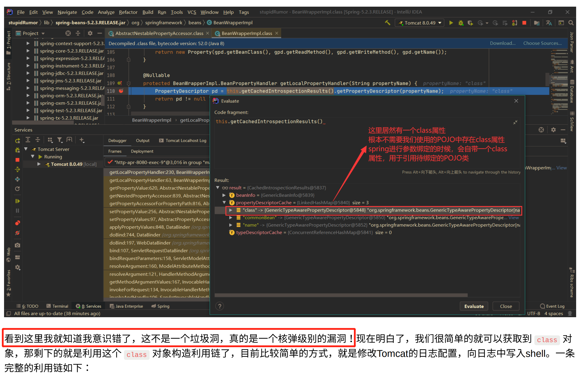The image size is (588, 380).
Task: Expand the beanInfo result node
Action: (224, 195)
